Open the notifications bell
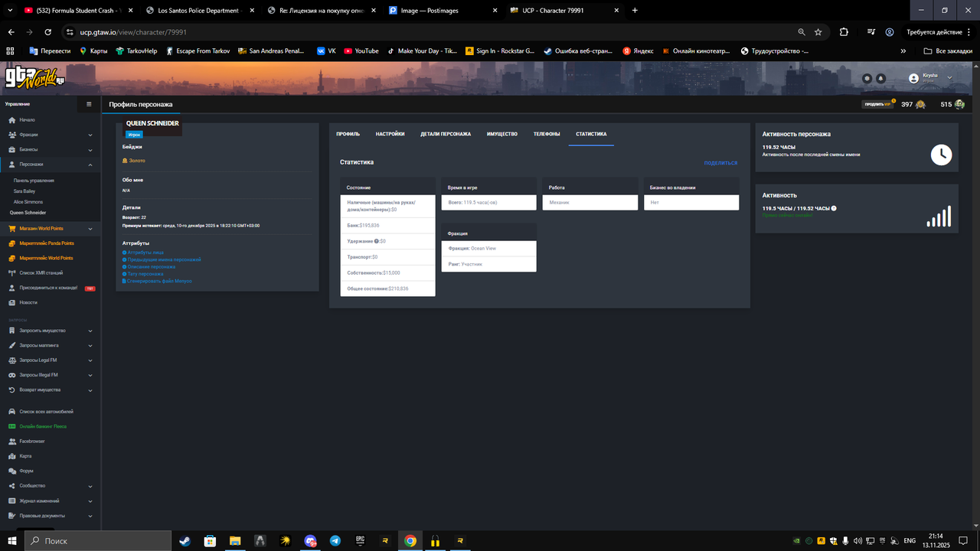Viewport: 980px width, 551px height. pos(880,79)
